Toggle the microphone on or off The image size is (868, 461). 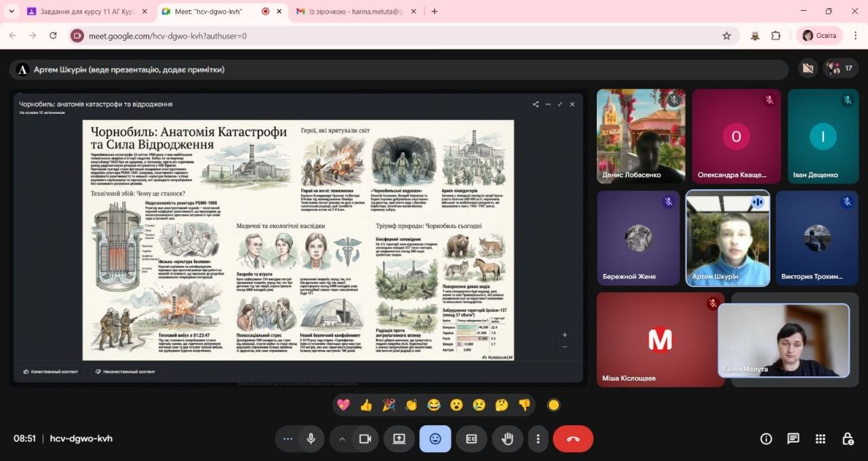[x=311, y=439]
